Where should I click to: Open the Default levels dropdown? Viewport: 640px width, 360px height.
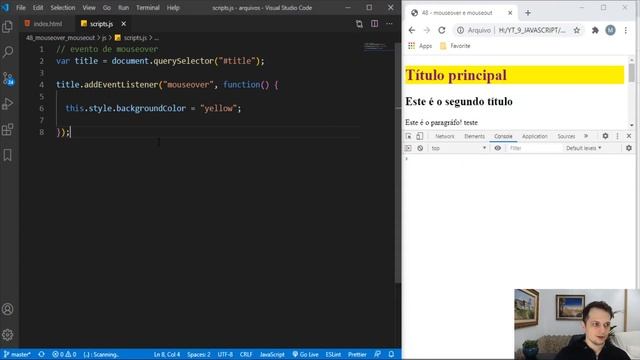pyautogui.click(x=584, y=148)
